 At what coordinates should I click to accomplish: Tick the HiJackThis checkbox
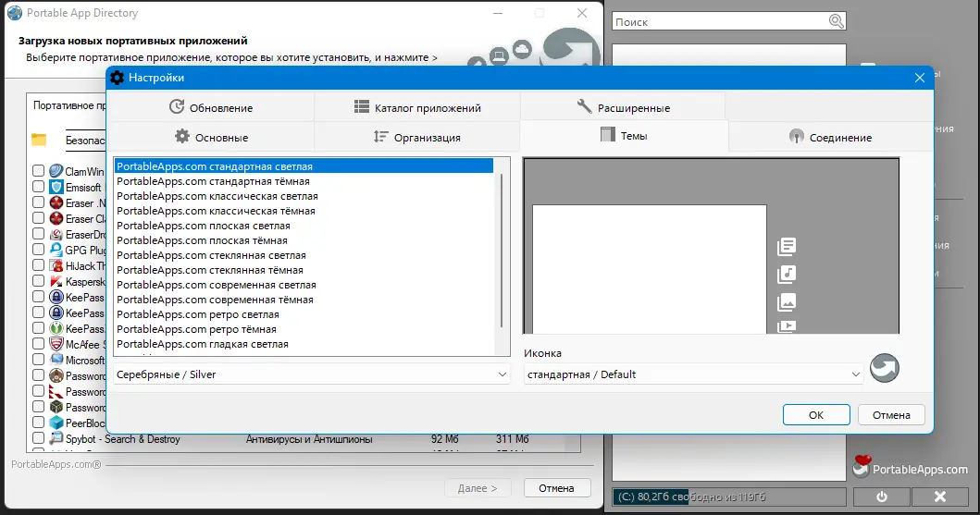point(38,265)
